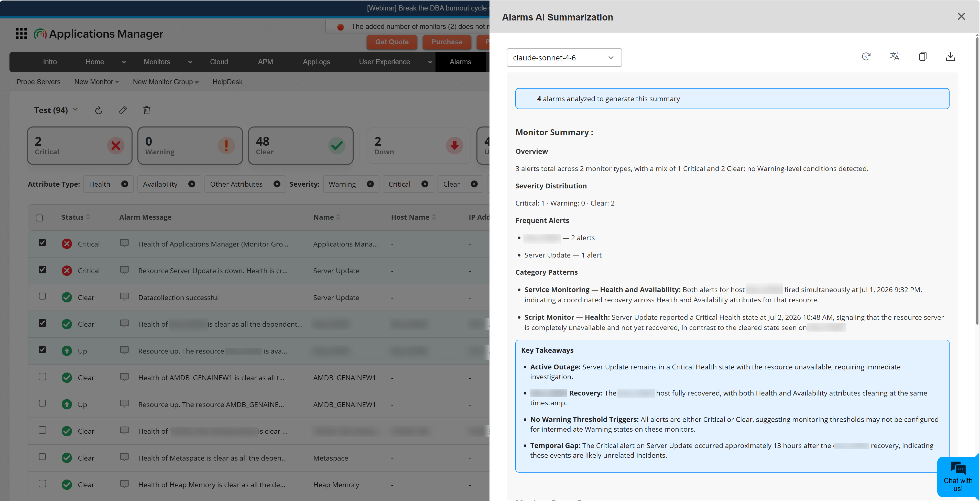Click the Get Quote button
The height and width of the screenshot is (501, 980).
[392, 42]
